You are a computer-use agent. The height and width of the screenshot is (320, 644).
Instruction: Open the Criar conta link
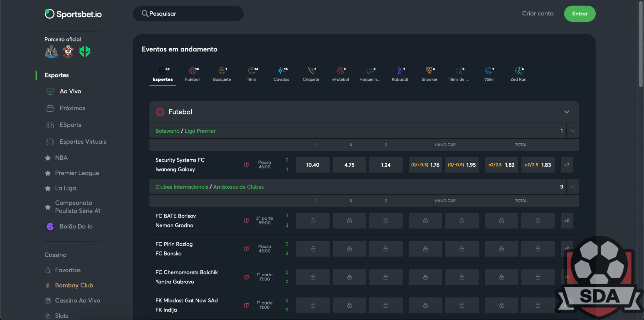click(538, 14)
